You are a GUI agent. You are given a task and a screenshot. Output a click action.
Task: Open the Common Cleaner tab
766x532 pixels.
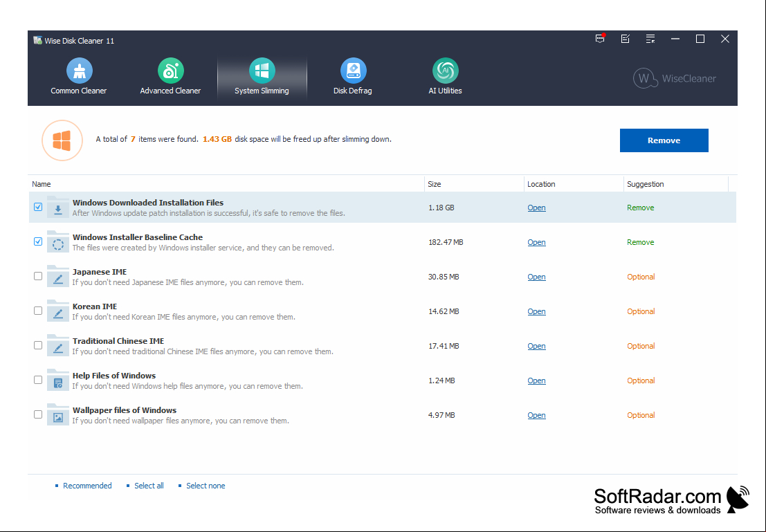79,76
